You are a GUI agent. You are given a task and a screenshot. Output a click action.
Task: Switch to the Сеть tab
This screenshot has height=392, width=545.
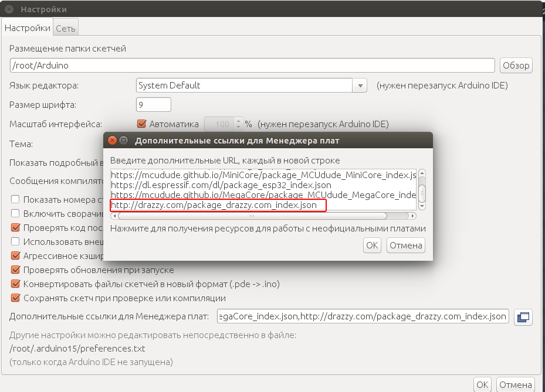click(66, 28)
